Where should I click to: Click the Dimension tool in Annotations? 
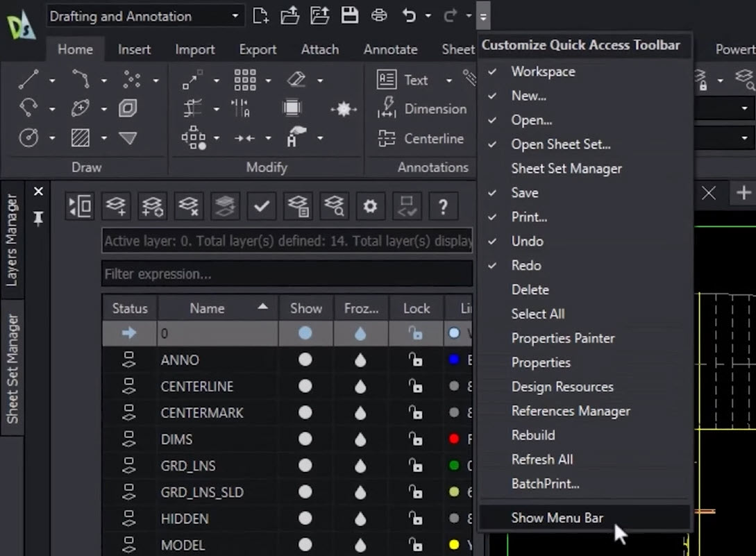pyautogui.click(x=435, y=109)
